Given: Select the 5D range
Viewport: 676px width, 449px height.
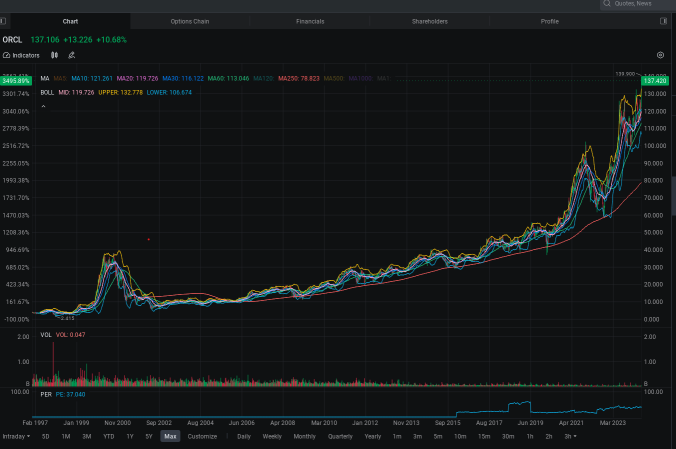Looking at the screenshot, I should point(45,436).
